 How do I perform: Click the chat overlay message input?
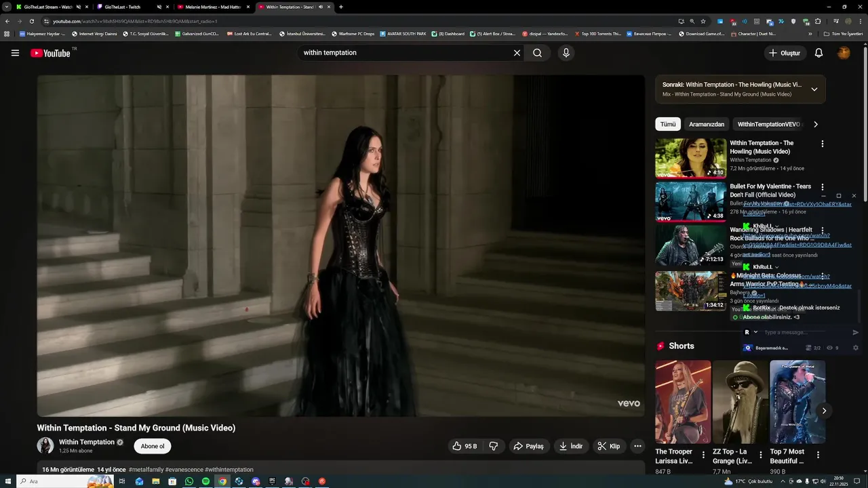[x=804, y=332]
